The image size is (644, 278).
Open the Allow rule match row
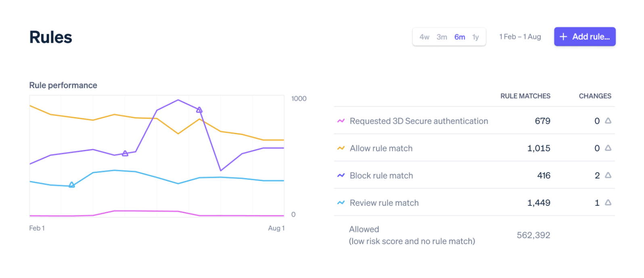click(381, 148)
